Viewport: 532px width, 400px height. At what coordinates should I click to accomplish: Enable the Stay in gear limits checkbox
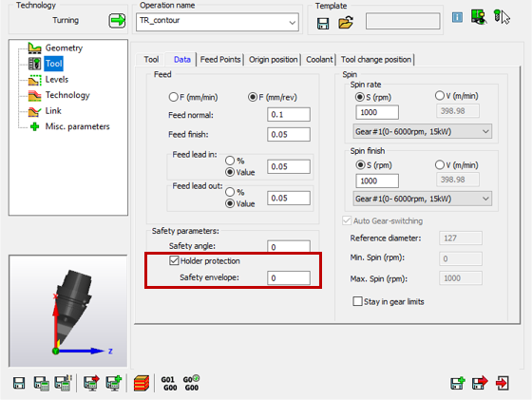coord(357,301)
